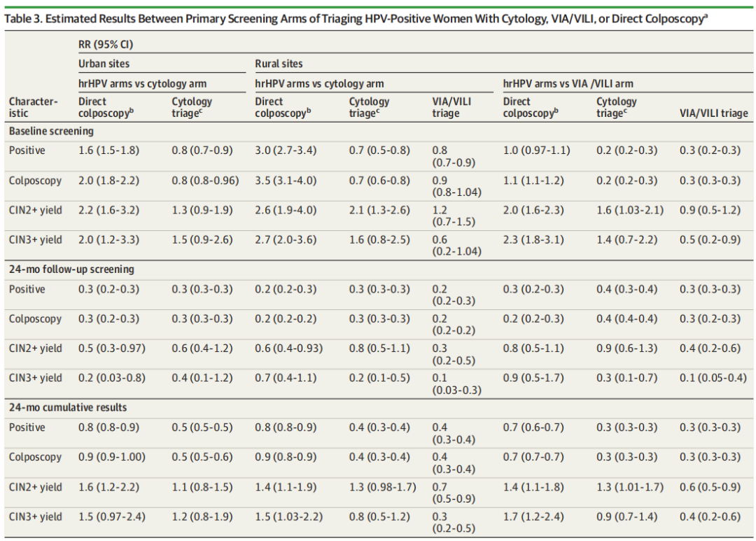756x541 pixels.
Task: Click the value 0.9 (0.5-1.7)
Action: pyautogui.click(x=533, y=378)
